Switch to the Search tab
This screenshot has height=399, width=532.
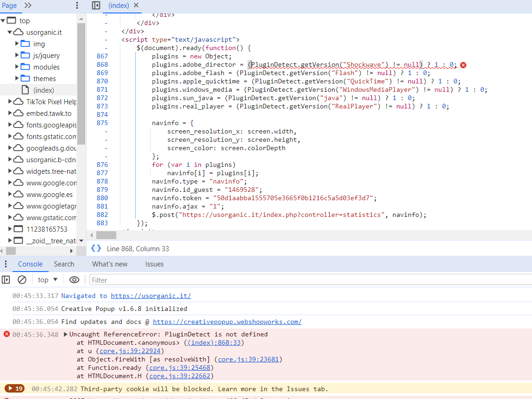(64, 264)
